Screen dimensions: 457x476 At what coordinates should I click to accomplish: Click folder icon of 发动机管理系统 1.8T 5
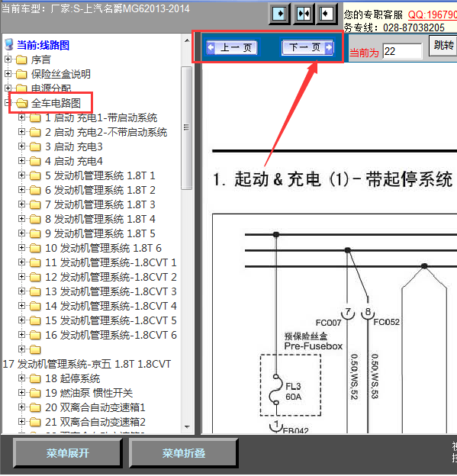35,233
